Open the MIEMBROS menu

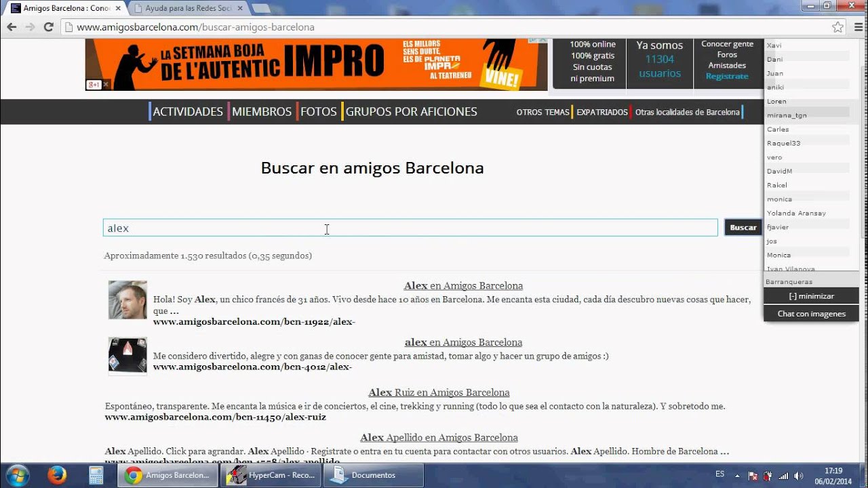point(262,112)
